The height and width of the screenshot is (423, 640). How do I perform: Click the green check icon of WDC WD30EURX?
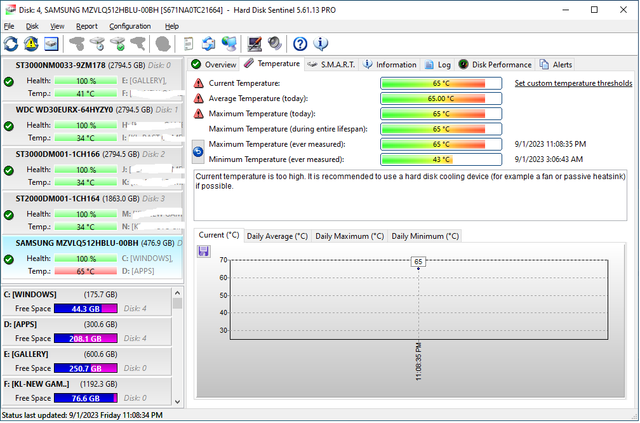pos(9,126)
